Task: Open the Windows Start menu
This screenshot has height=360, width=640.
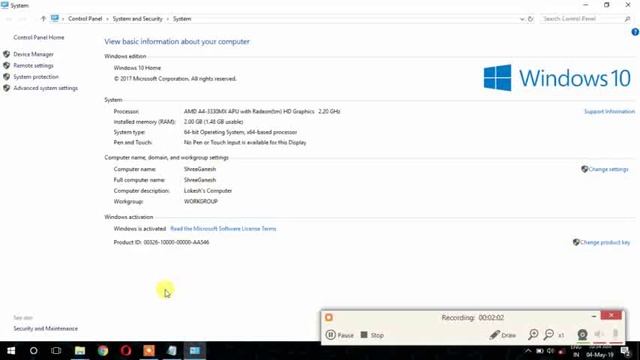Action: coord(11,351)
